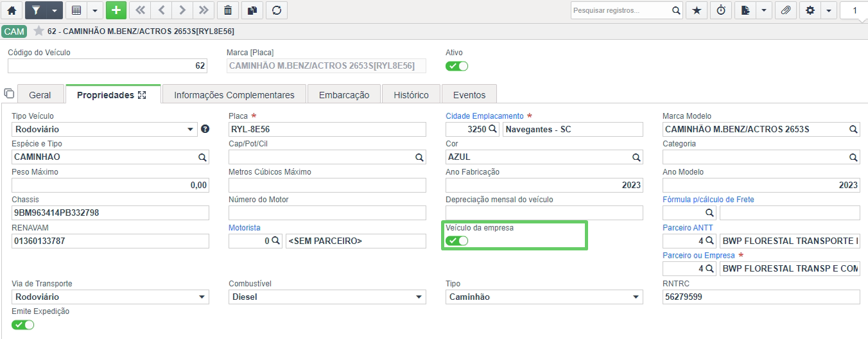Open favorites star in toolbar
This screenshot has width=868, height=339.
pyautogui.click(x=696, y=10)
